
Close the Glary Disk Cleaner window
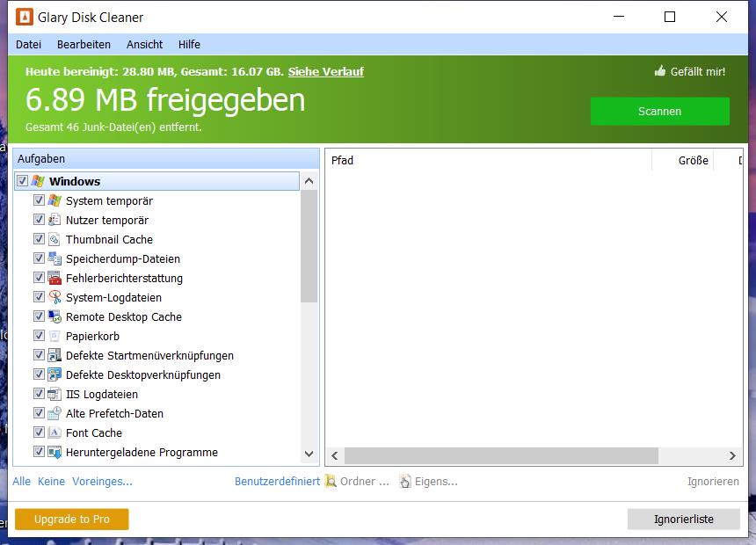(x=722, y=17)
